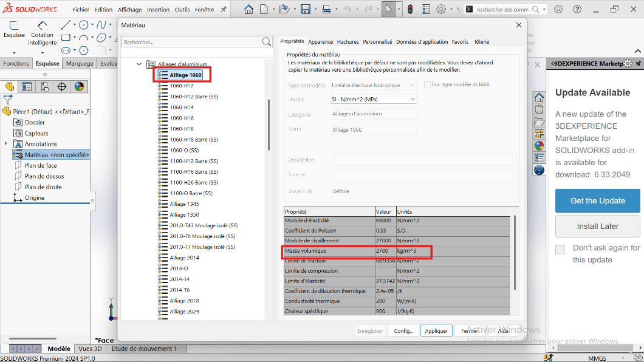Click the Options gear icon in toolbar

point(441,9)
